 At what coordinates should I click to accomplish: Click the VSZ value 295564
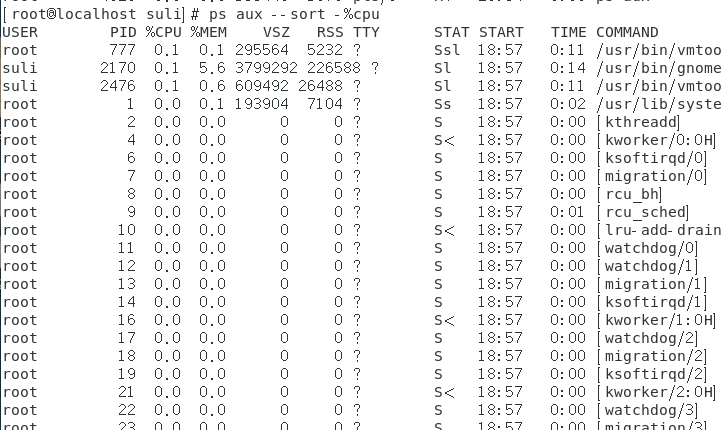(262, 50)
